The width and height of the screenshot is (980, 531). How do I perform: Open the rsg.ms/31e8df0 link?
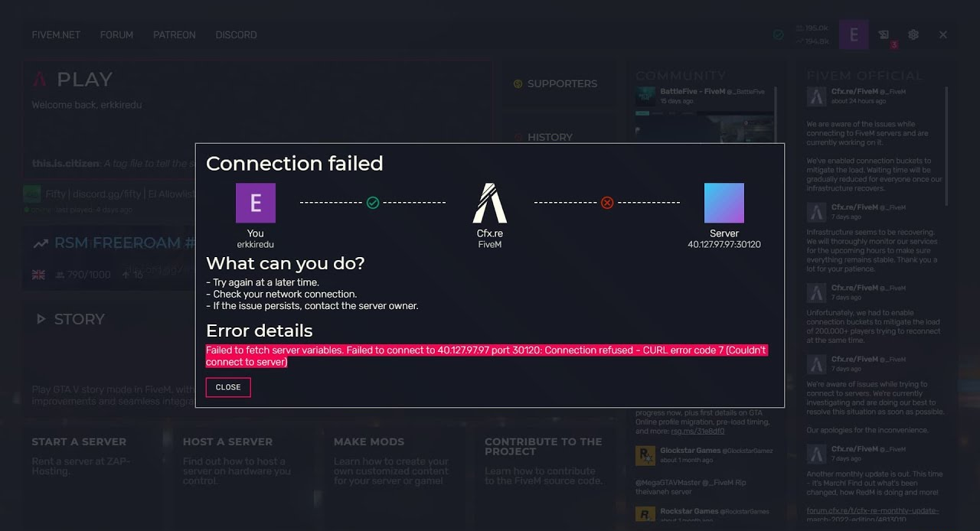[697, 432]
